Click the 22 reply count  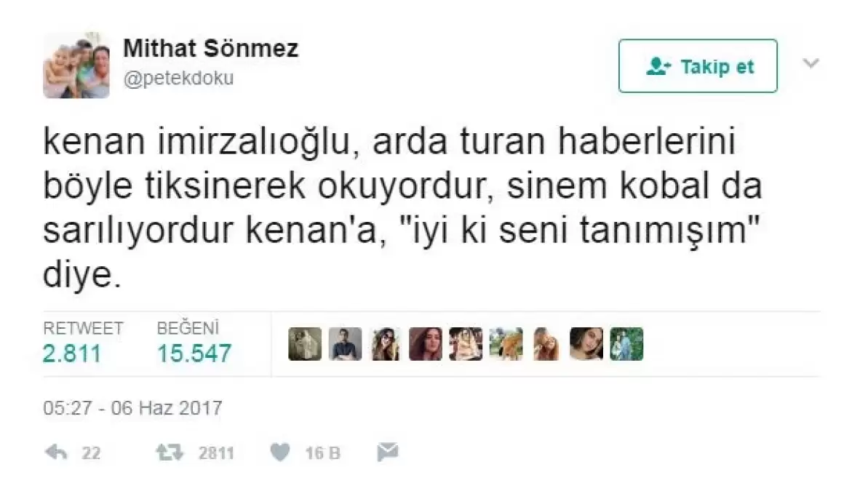click(x=92, y=453)
